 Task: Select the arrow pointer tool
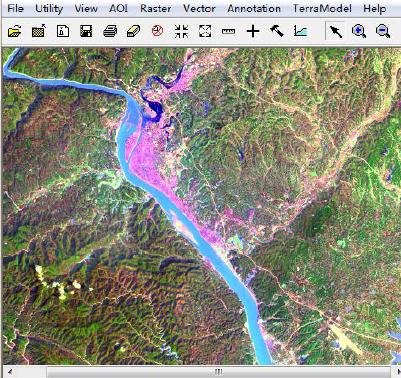336,31
